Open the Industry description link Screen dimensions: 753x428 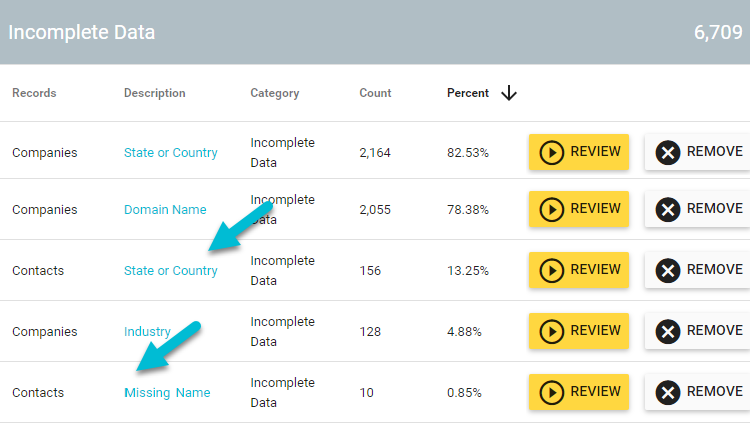click(x=147, y=332)
